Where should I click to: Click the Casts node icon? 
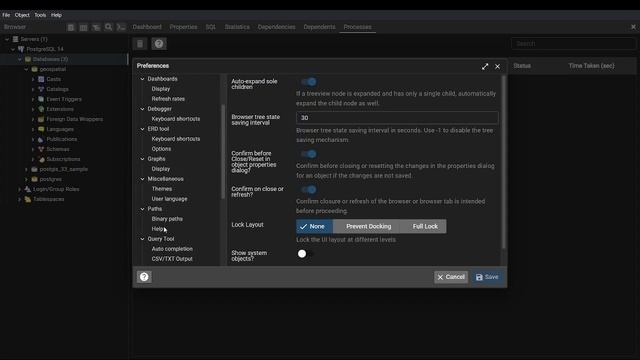[x=41, y=79]
